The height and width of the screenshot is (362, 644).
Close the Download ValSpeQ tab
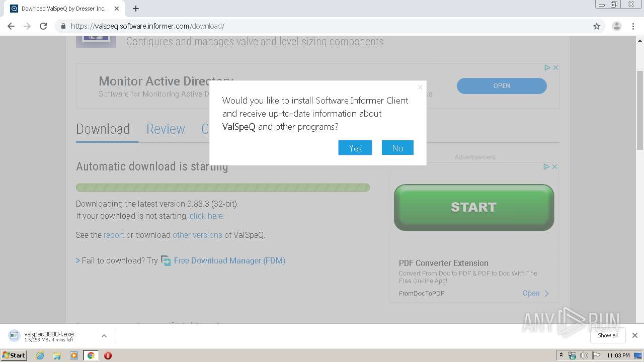[117, 9]
